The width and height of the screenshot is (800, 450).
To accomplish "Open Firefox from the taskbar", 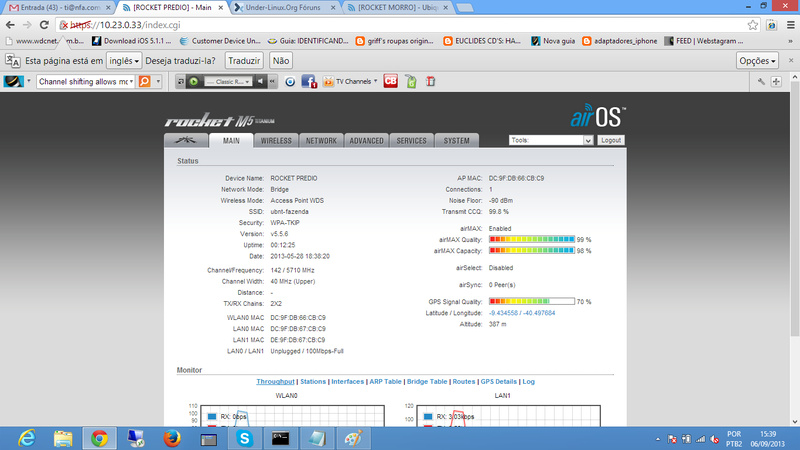I will coord(172,438).
